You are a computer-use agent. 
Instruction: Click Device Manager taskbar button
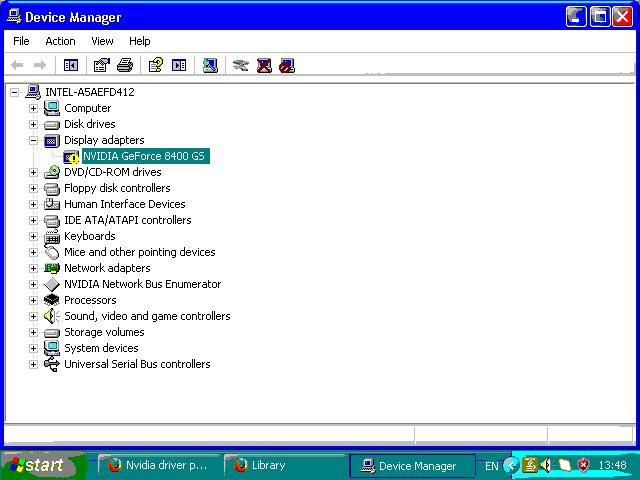412,465
